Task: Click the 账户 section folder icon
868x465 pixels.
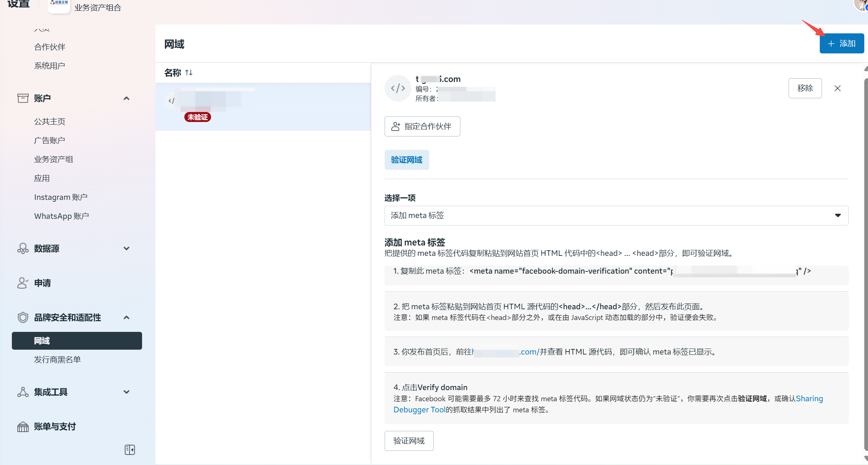Action: [x=23, y=98]
